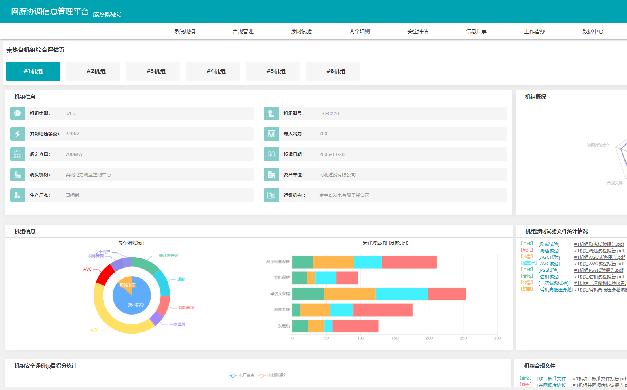This screenshot has height=390, width=627.
Task: Switch to the #2机组 unit tab
Action: pyautogui.click(x=93, y=72)
